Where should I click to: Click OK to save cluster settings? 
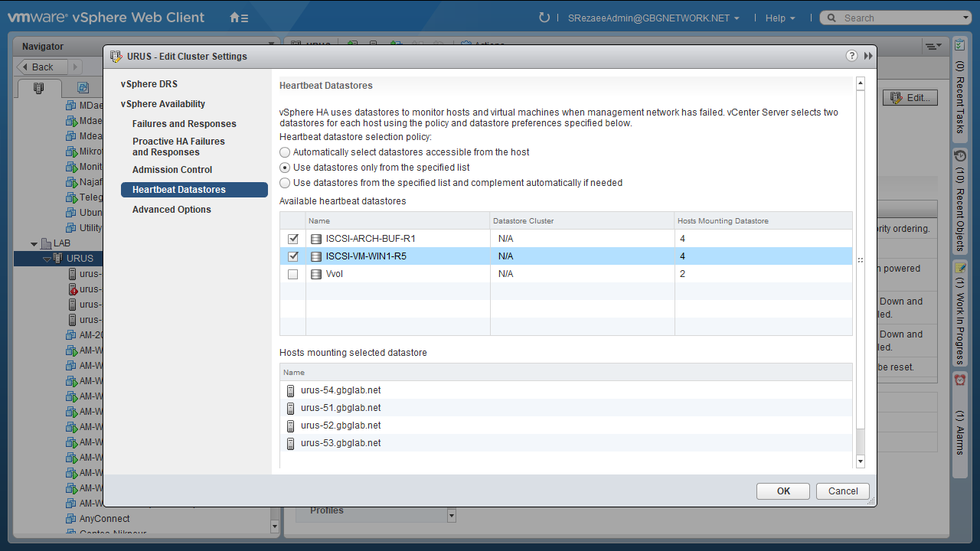pyautogui.click(x=782, y=491)
